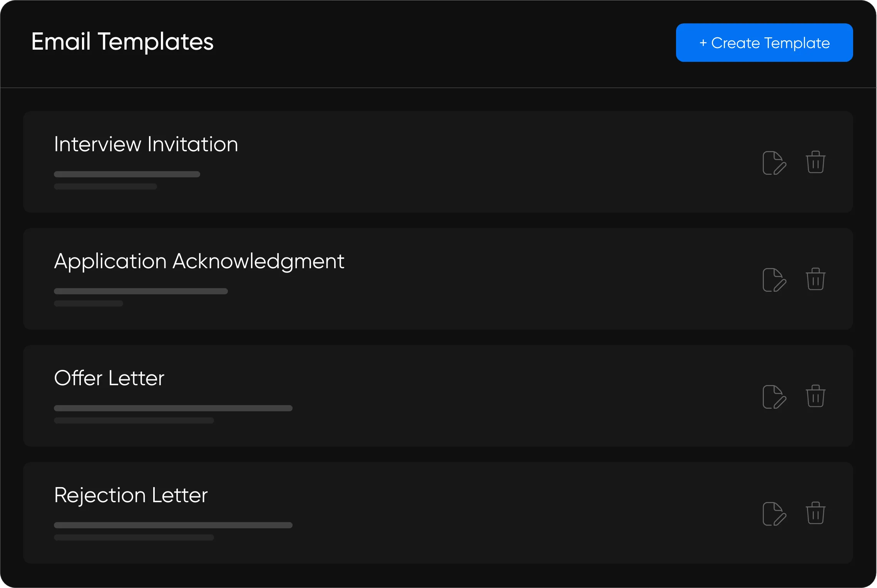Click the Email Templates heading

tap(122, 42)
